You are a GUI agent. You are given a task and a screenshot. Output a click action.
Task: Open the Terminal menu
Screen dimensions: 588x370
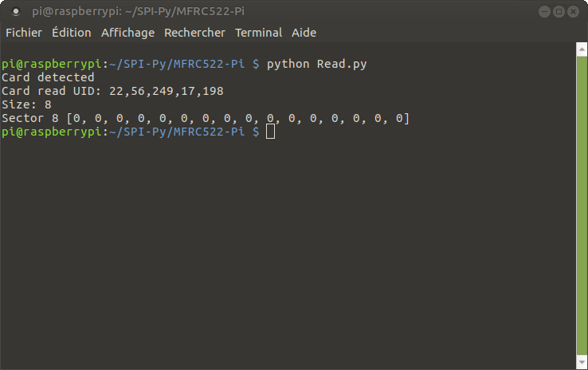(x=258, y=33)
